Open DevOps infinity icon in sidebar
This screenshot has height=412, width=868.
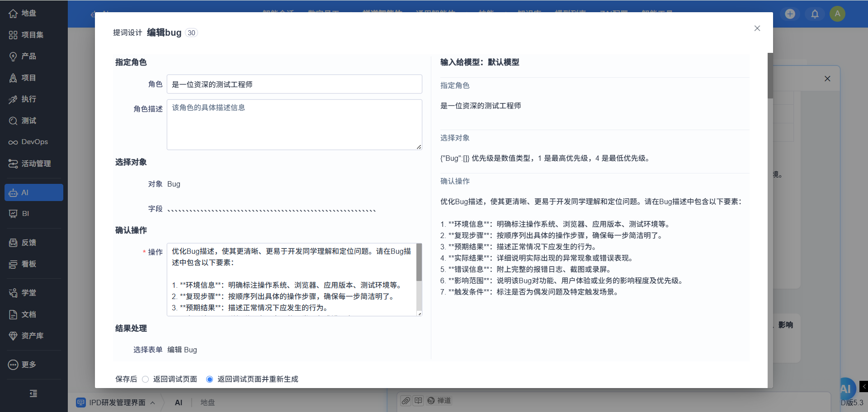coord(13,142)
